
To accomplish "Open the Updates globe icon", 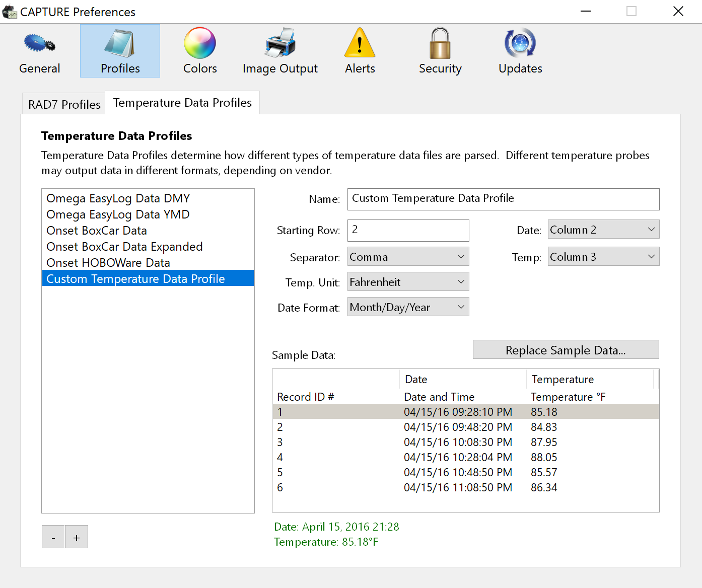I will click(x=520, y=43).
